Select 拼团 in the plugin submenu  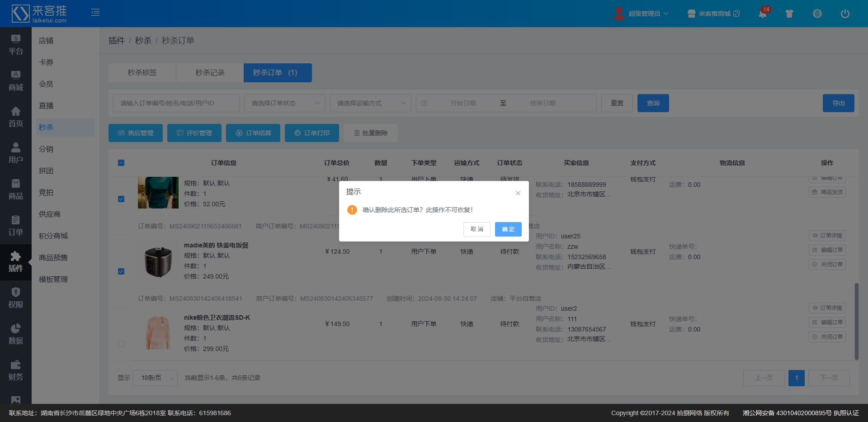click(x=46, y=171)
